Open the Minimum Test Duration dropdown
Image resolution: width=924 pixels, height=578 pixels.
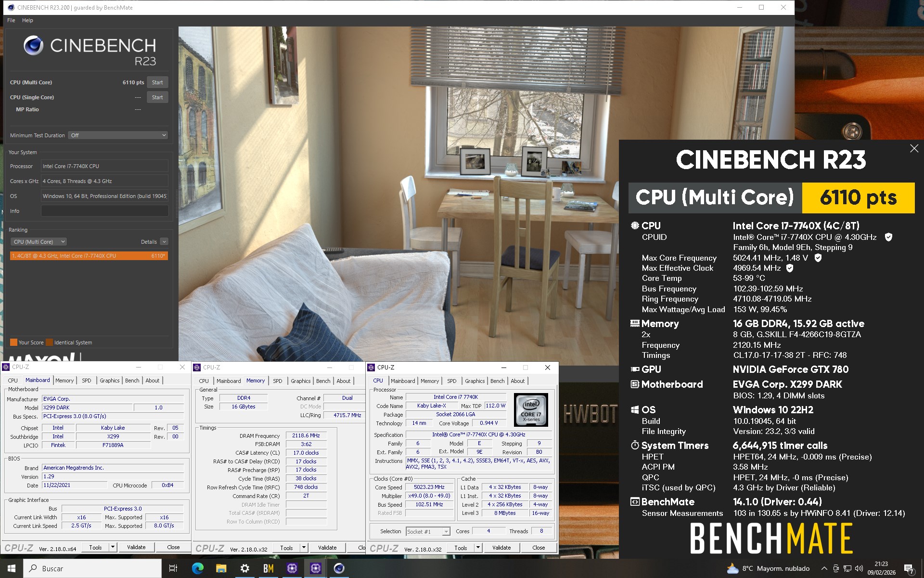tap(118, 135)
